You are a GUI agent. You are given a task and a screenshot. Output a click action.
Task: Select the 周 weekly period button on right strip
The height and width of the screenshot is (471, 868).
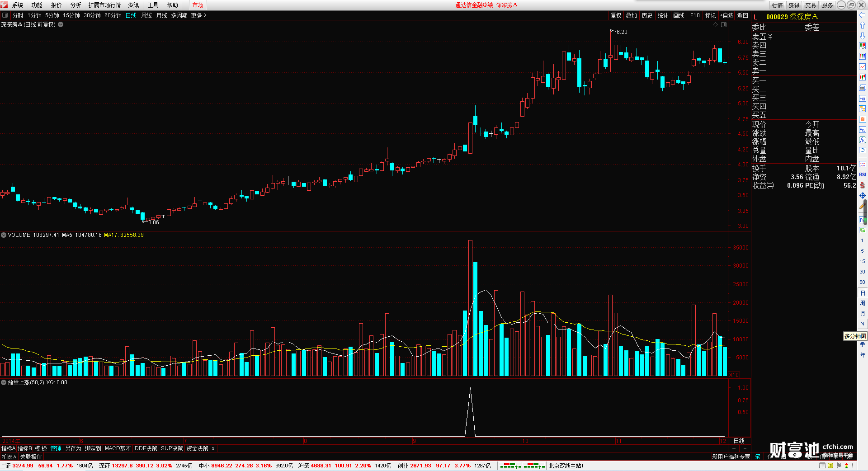point(862,303)
